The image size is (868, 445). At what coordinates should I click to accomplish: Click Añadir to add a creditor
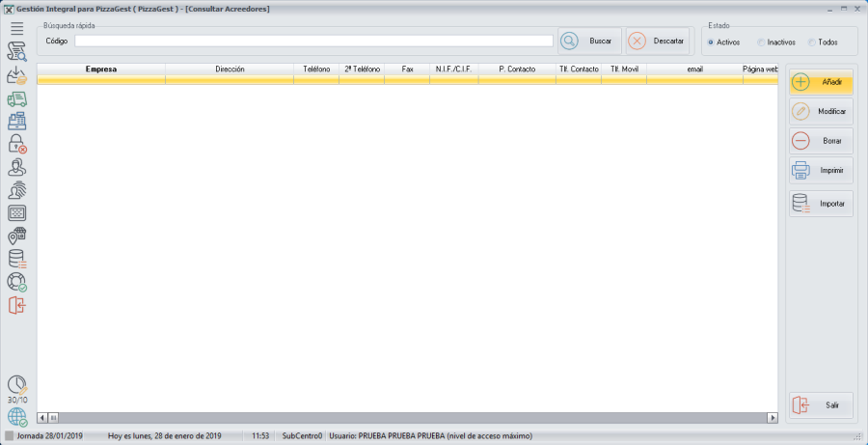coord(821,82)
